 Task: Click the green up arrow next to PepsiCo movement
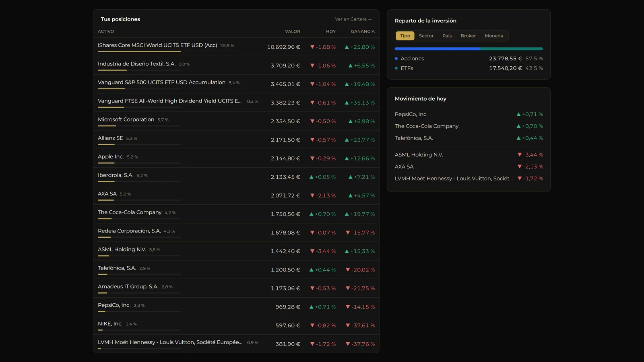(518, 114)
